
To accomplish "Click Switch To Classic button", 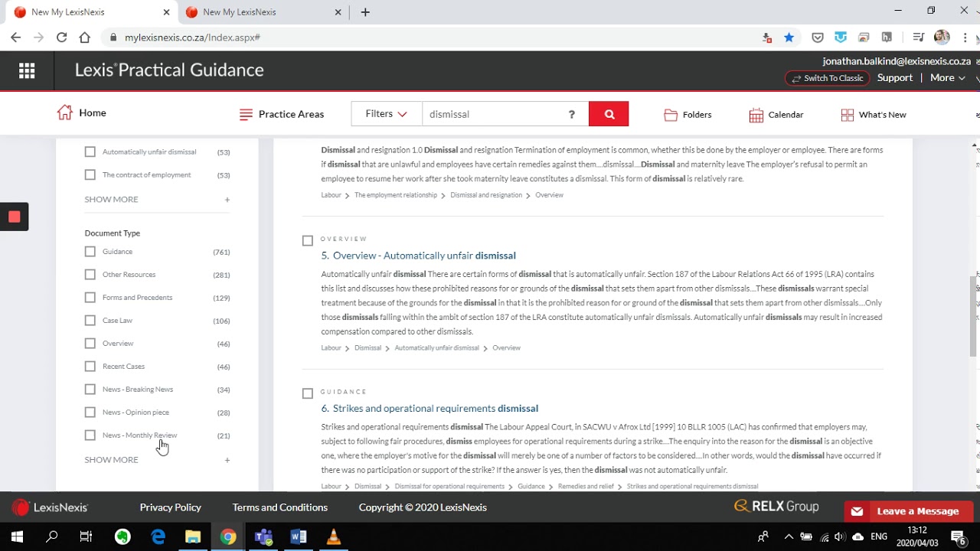I will pyautogui.click(x=828, y=78).
